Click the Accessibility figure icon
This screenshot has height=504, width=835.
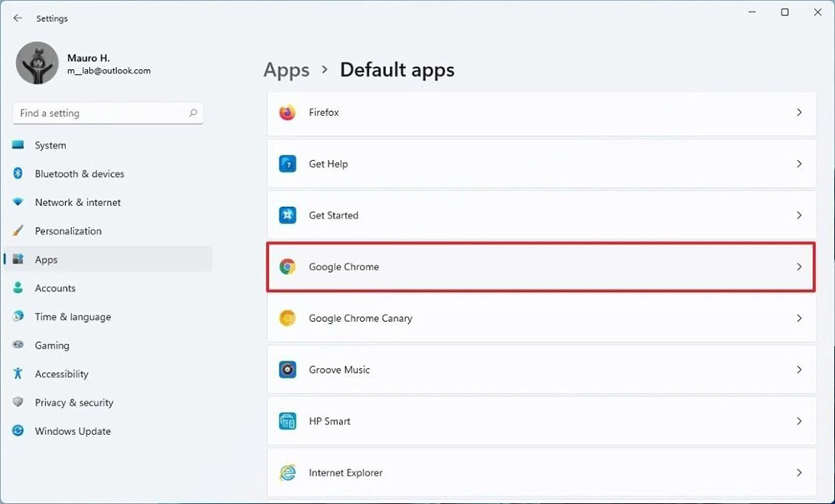click(18, 374)
